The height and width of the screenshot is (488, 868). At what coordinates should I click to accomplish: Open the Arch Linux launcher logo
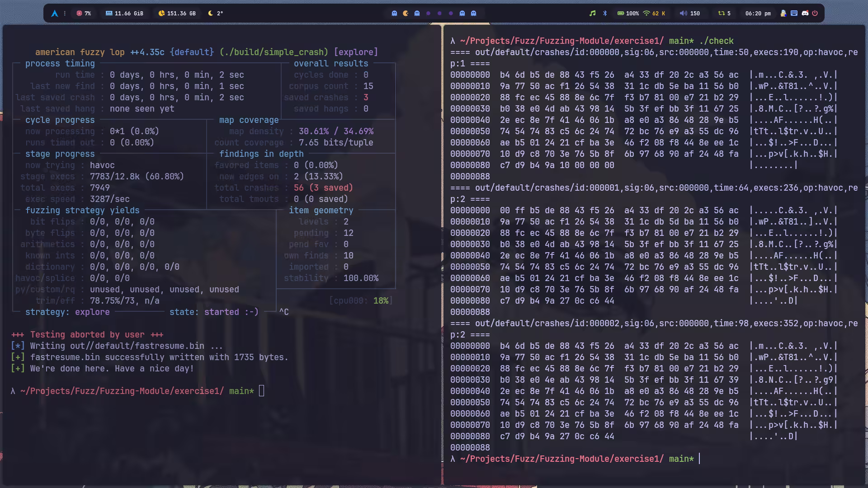55,14
